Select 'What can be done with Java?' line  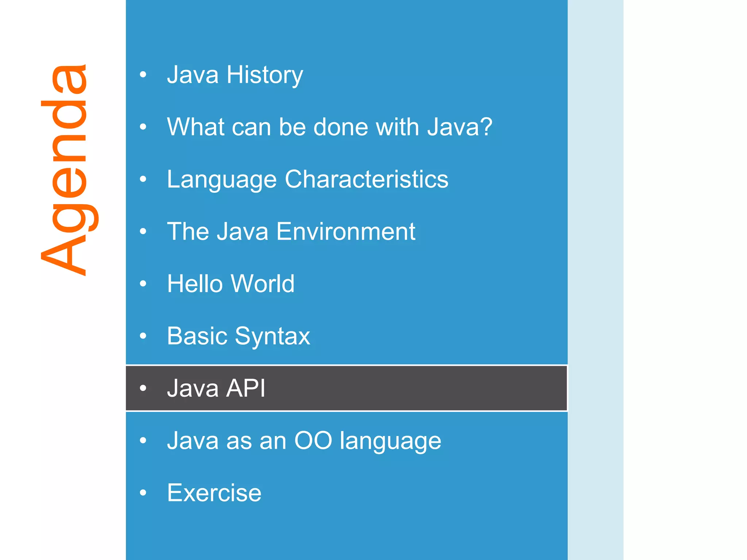[x=330, y=127]
